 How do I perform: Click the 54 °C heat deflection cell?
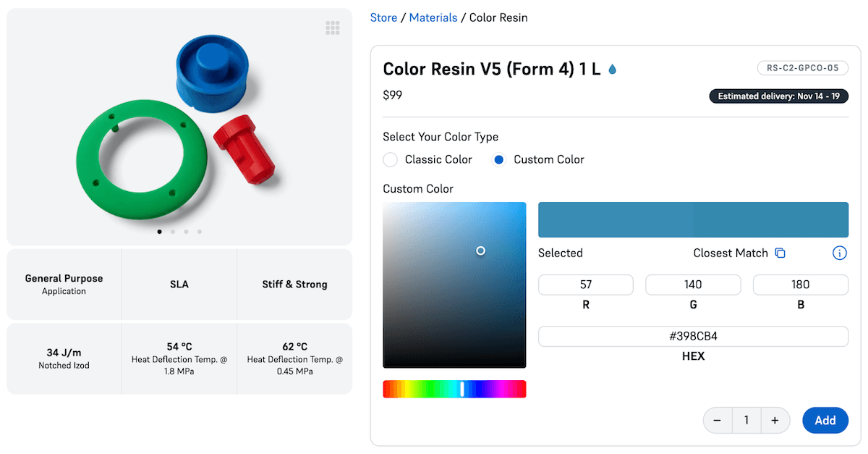coord(179,358)
